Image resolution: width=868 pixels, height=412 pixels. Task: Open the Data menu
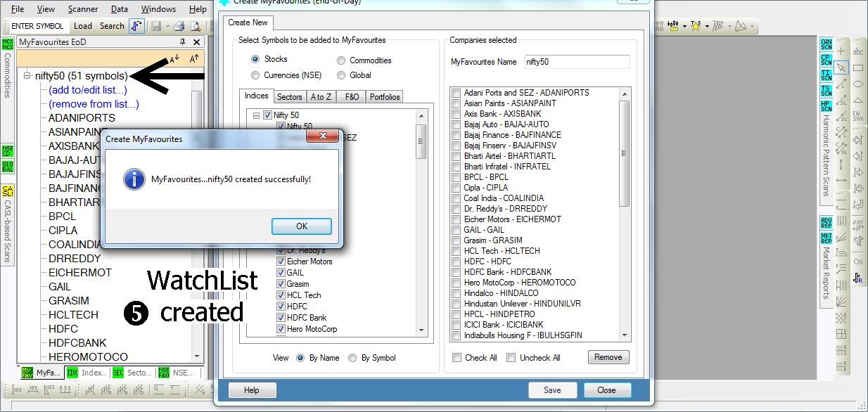coord(120,9)
